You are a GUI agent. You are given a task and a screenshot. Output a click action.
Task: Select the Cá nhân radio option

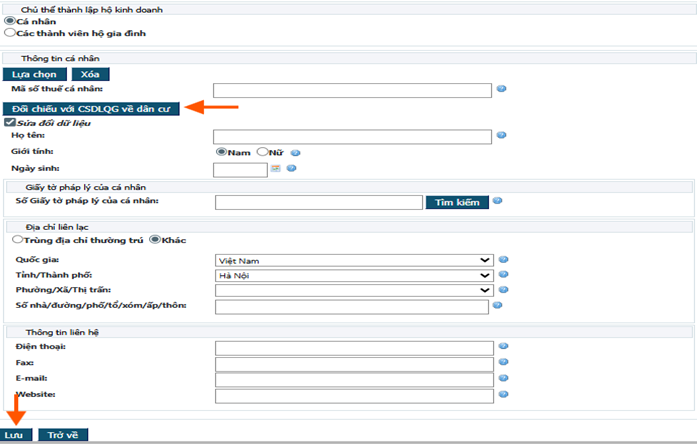click(10, 20)
